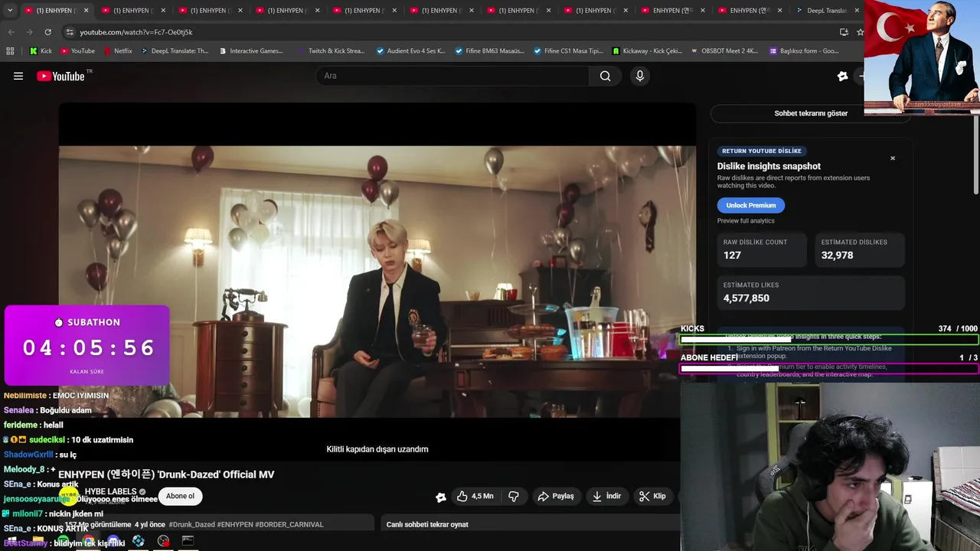Viewport: 980px width, 551px height.
Task: Click the Subathon countdown timer
Action: point(87,345)
